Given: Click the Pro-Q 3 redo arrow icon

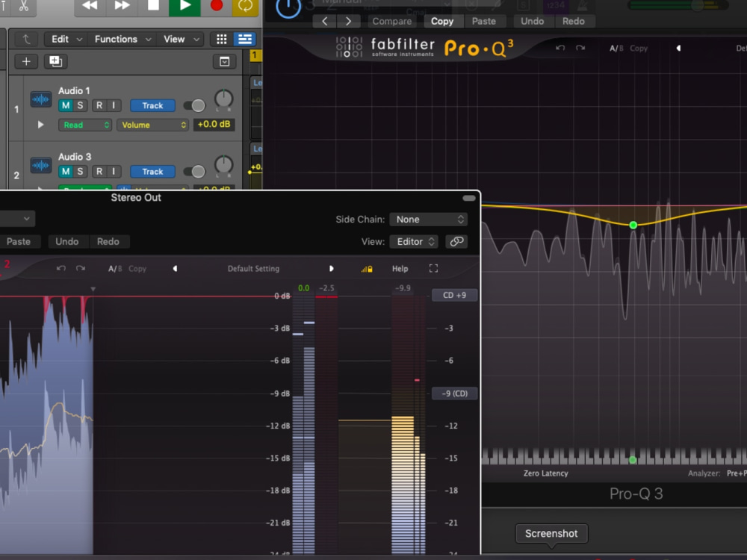Looking at the screenshot, I should [x=580, y=48].
